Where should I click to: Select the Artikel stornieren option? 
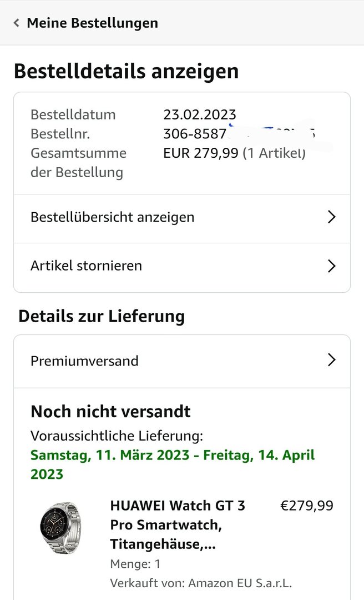[x=87, y=266]
